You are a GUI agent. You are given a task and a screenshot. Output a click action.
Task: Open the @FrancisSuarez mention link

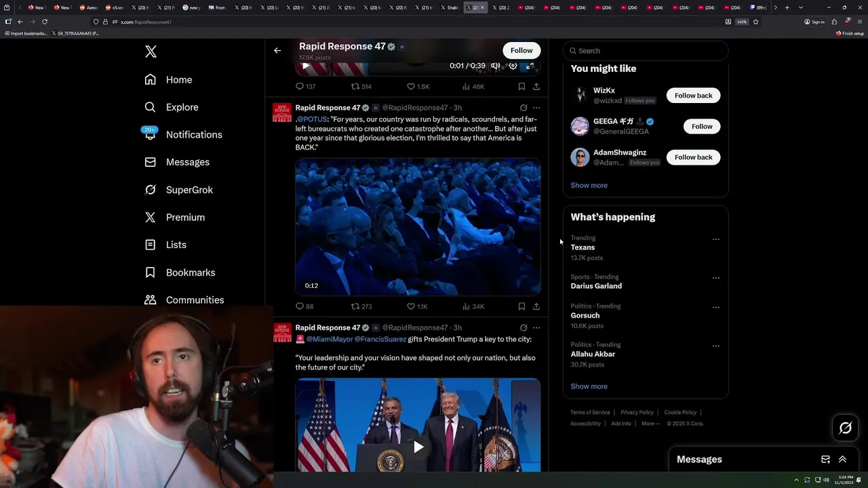380,339
